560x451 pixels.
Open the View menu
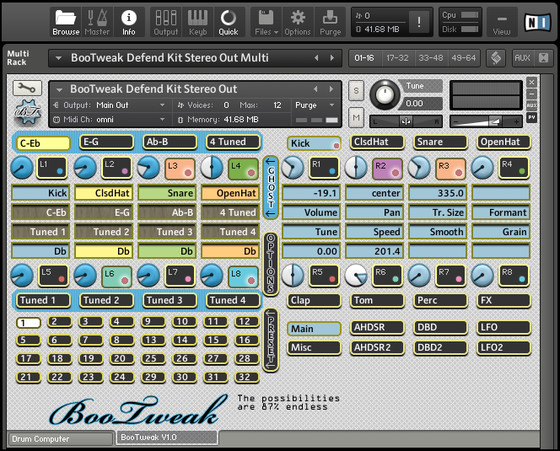click(x=501, y=22)
